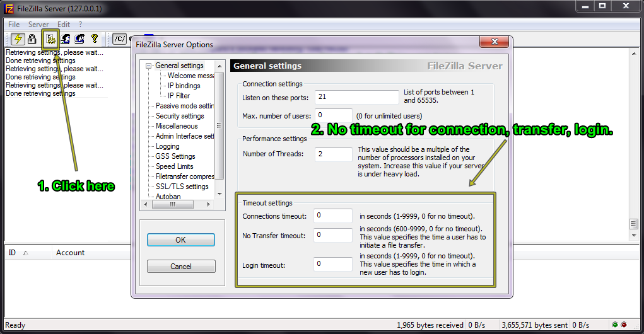Image resolution: width=644 pixels, height=334 pixels.
Task: Click the red status LED in status bar
Action: (624, 325)
